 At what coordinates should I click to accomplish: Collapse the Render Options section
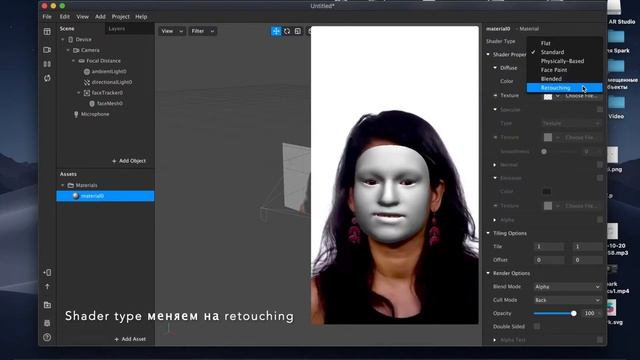click(x=488, y=273)
